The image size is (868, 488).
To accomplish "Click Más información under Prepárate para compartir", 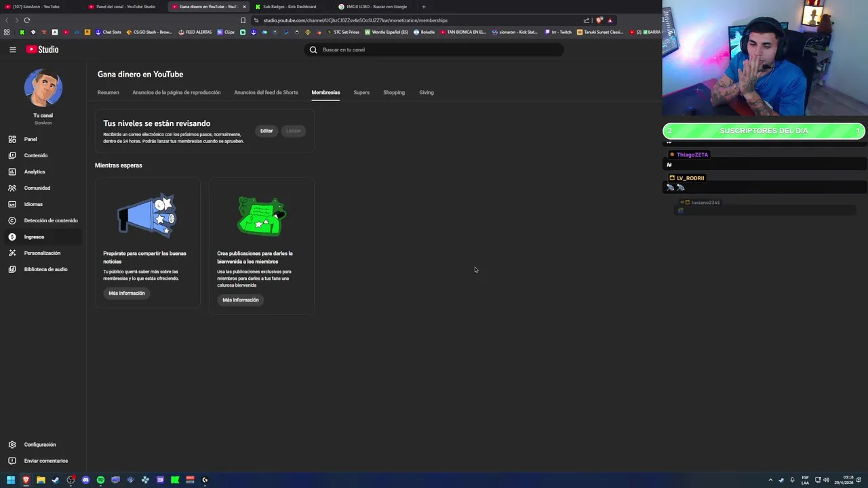I will pos(127,293).
